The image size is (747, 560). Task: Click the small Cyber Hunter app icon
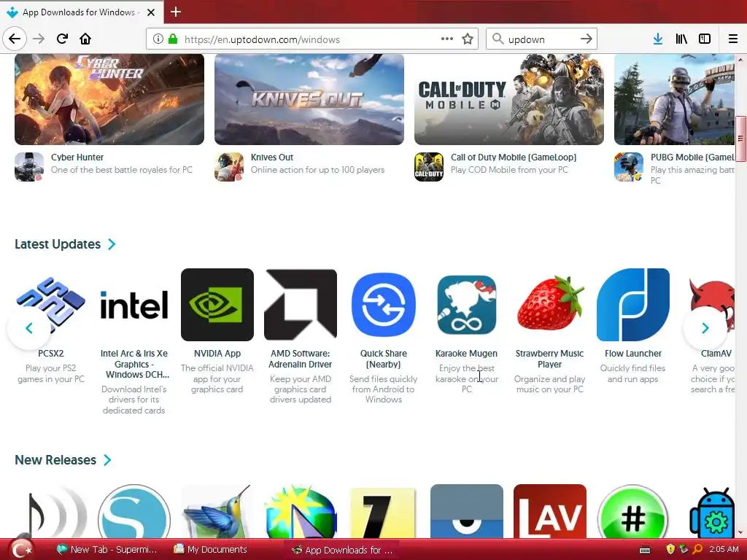coord(29,167)
